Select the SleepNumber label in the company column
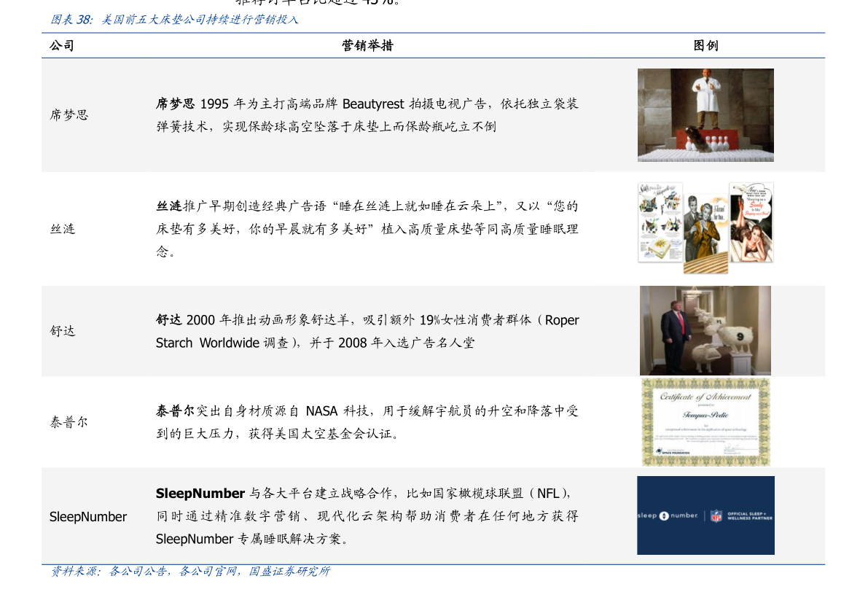This screenshot has width=868, height=592. coord(88,517)
